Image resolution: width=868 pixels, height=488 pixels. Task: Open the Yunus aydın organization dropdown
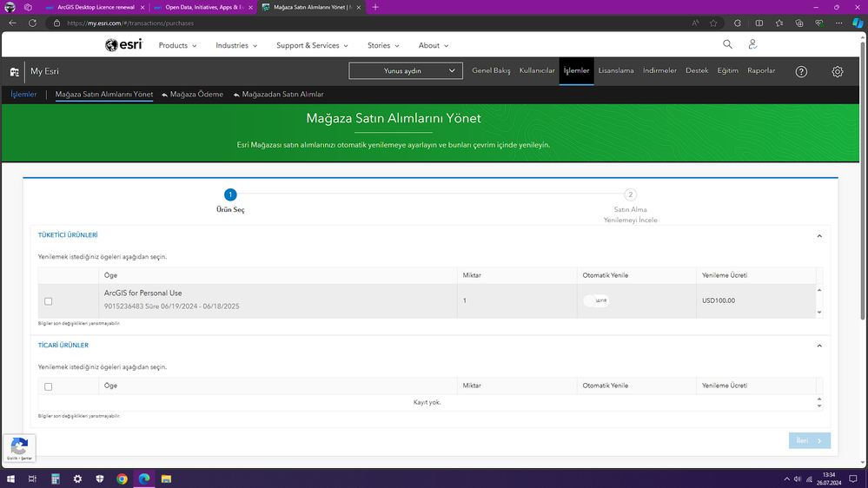coord(406,71)
